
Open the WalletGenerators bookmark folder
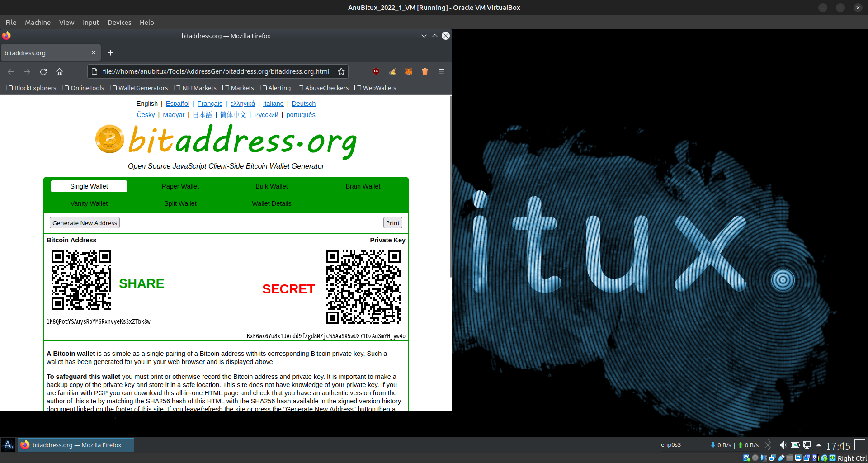pos(139,88)
